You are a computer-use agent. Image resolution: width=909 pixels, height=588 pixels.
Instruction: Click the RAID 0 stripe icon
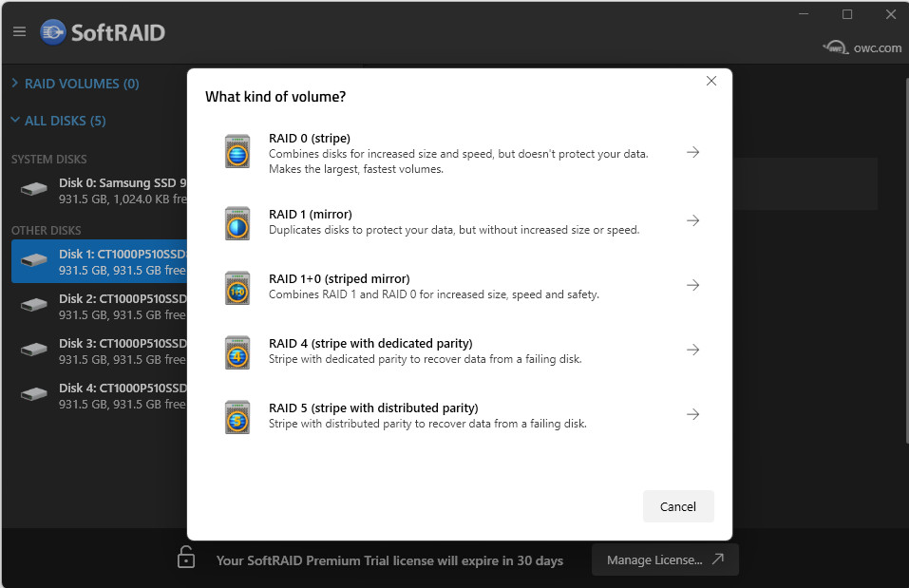point(237,151)
